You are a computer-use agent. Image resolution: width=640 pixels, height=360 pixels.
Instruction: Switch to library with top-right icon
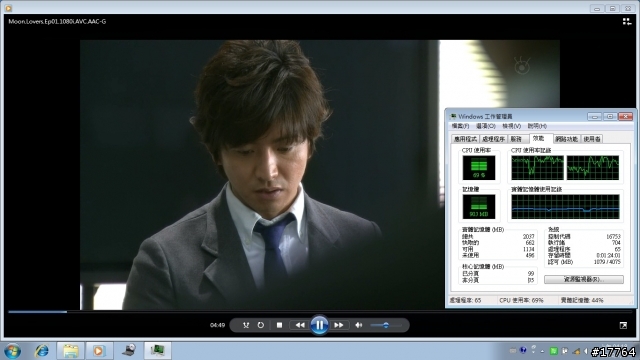click(x=627, y=22)
